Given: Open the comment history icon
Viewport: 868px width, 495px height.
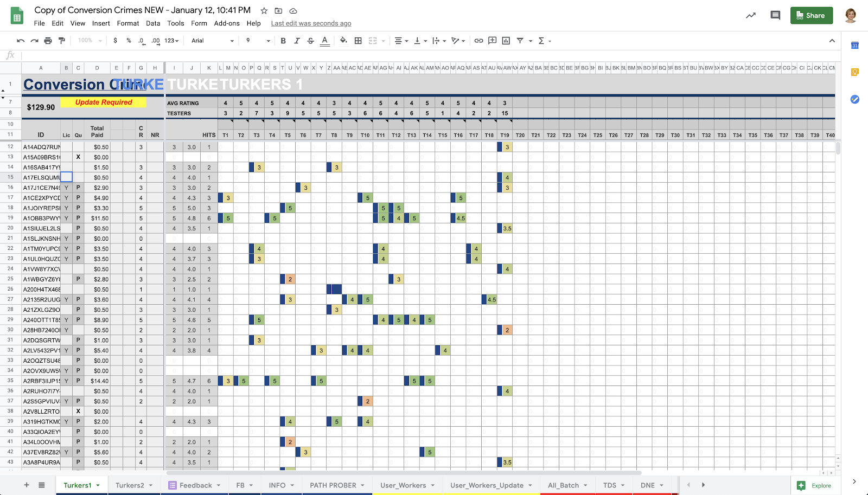Looking at the screenshot, I should point(775,16).
